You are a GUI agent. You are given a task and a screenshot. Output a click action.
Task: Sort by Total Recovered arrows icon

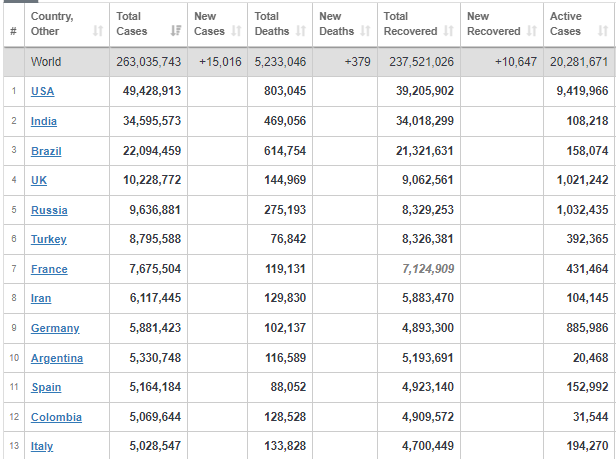click(x=449, y=31)
